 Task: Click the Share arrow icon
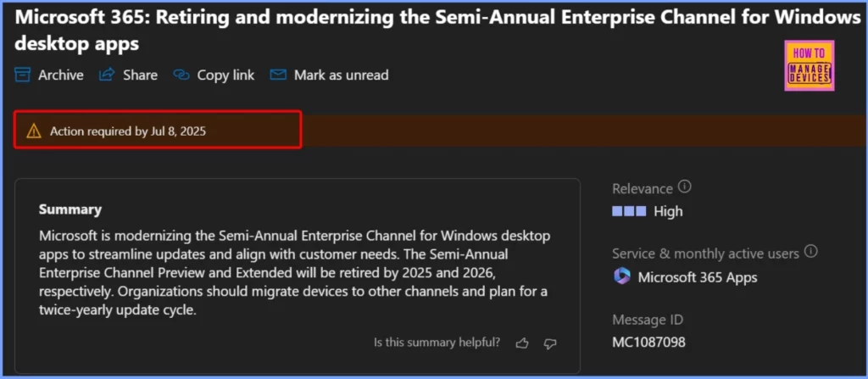tap(106, 75)
